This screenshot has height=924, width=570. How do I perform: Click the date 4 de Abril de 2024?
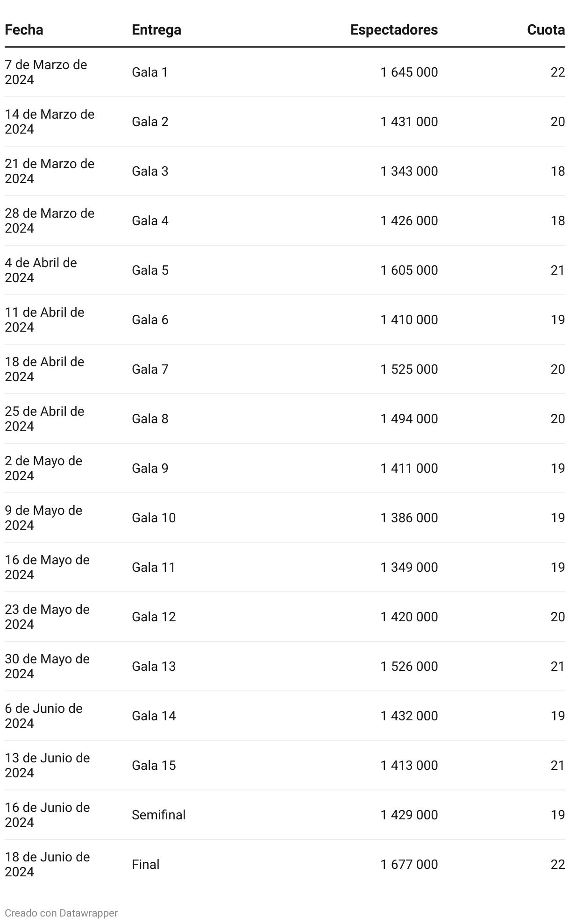point(41,270)
